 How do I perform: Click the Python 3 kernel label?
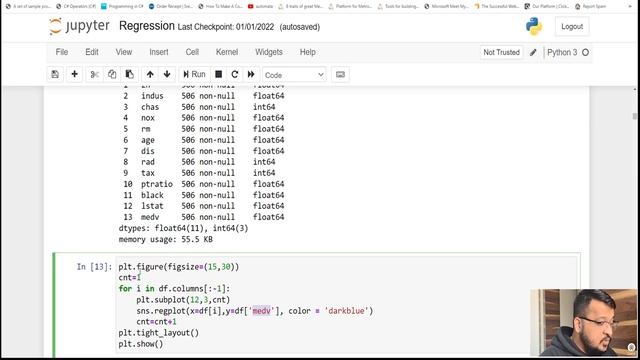pos(562,52)
